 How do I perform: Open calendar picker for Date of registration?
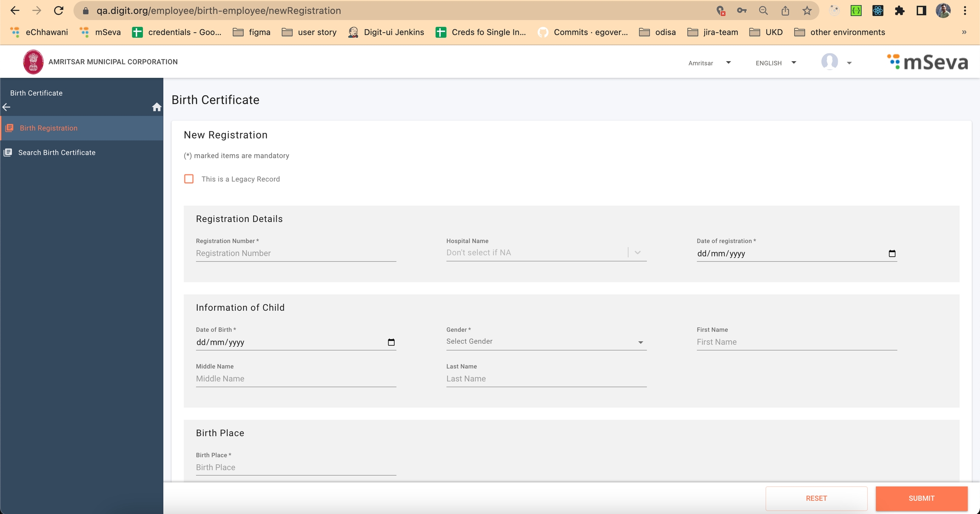coord(892,253)
